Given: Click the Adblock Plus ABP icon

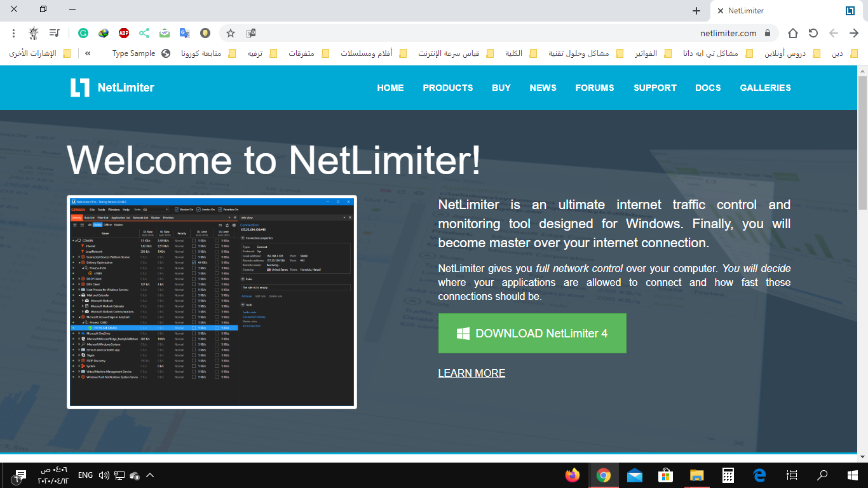Looking at the screenshot, I should coord(124,33).
